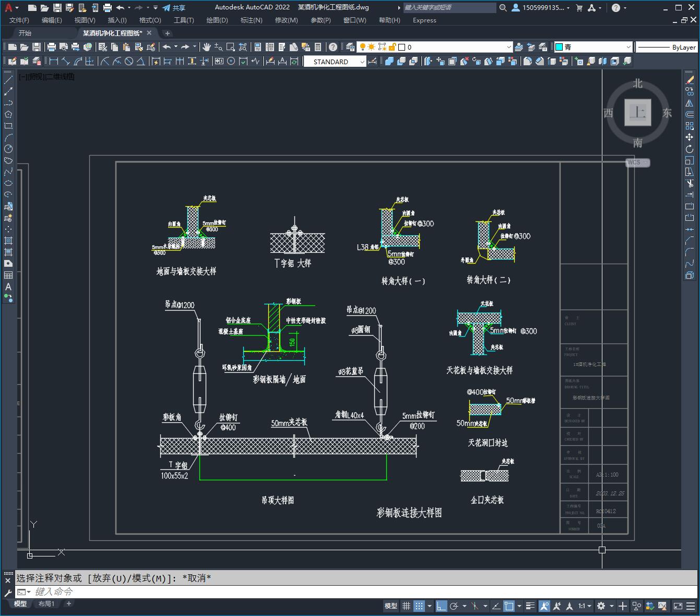The image size is (700, 616).
Task: Click the Match Properties icon
Action: coord(139,47)
